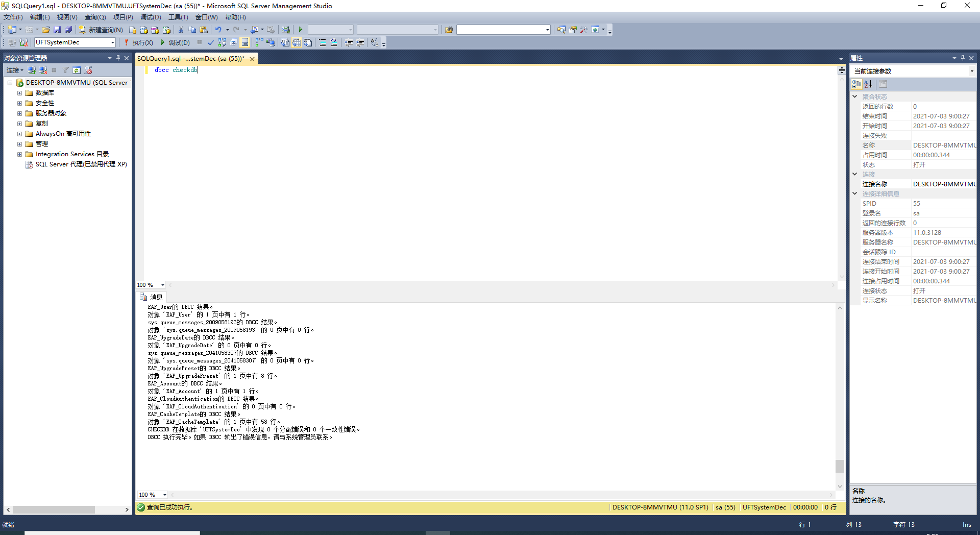Decrease indent icon in SQL toolbar

pyautogui.click(x=349, y=42)
